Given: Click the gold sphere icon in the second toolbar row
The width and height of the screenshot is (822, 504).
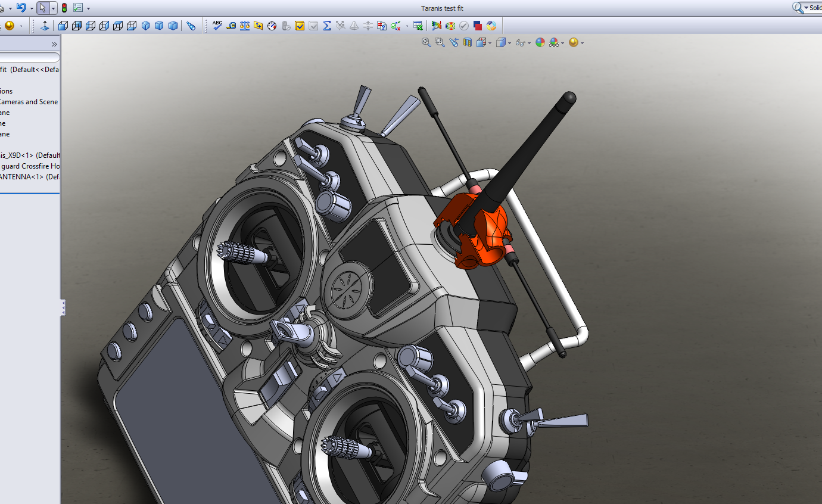Looking at the screenshot, I should (10, 26).
